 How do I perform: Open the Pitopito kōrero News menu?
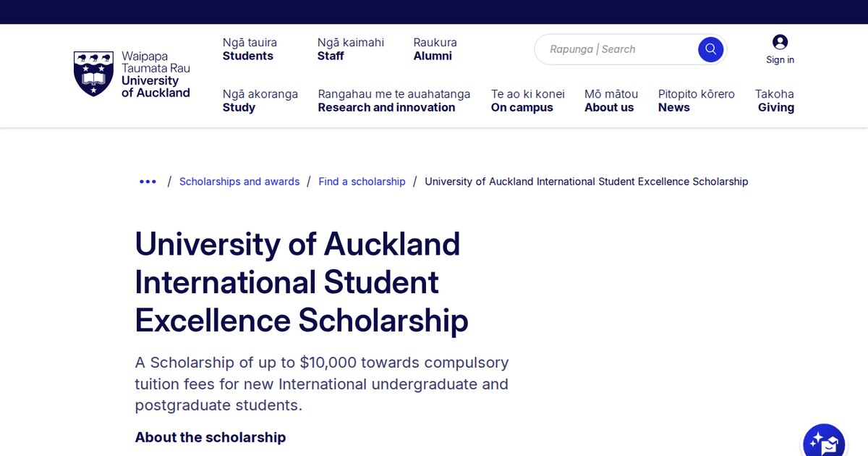click(697, 101)
